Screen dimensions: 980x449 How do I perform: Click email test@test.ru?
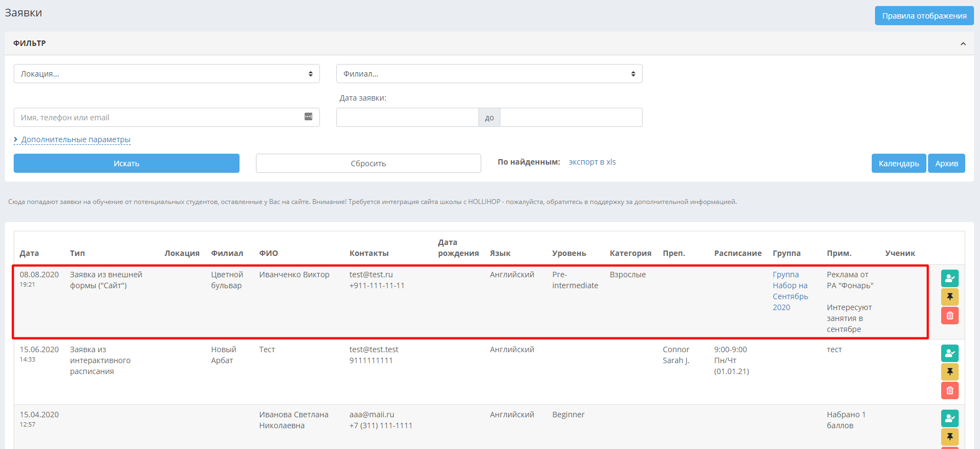tap(371, 275)
